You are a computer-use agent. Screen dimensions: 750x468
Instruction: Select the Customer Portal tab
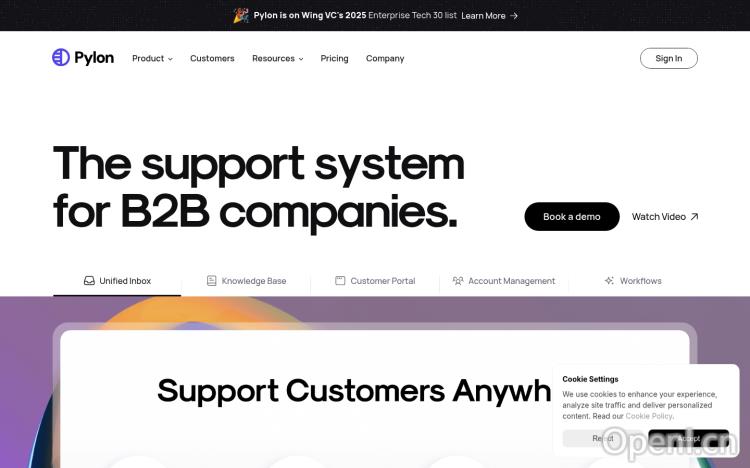375,281
